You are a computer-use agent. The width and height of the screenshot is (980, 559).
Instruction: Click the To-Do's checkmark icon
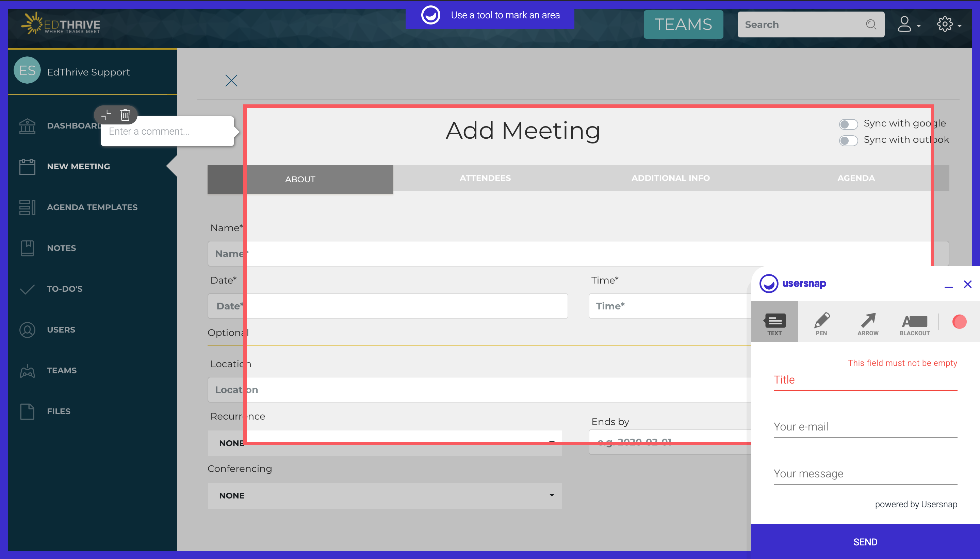[27, 289]
